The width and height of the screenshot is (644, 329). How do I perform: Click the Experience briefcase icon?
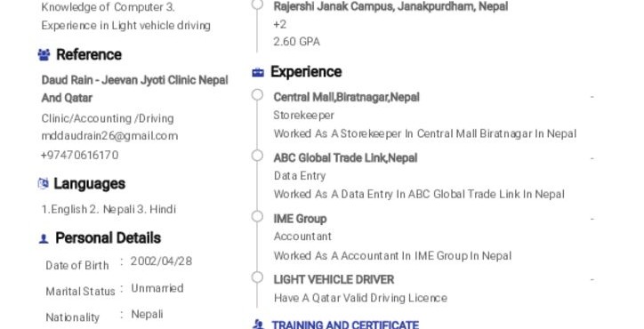[258, 73]
